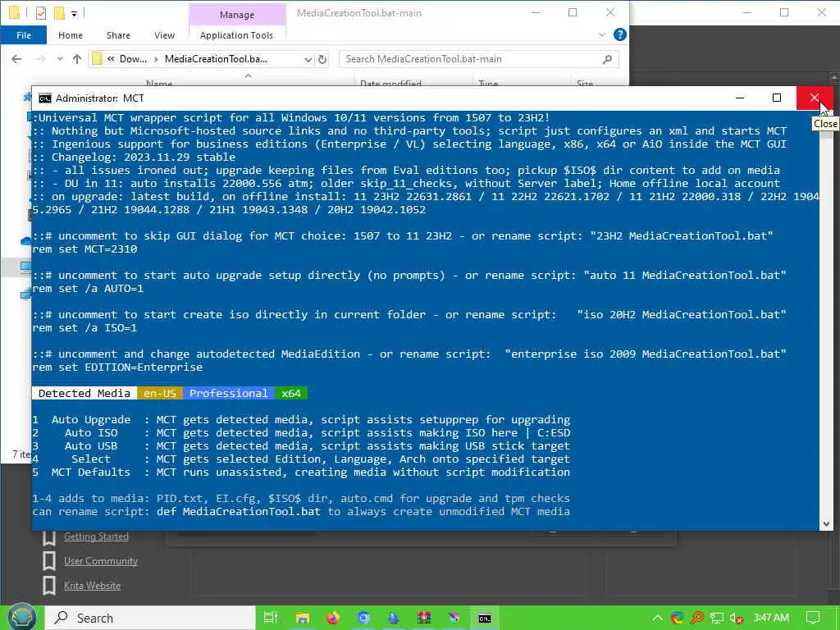Click the muted volume tray icon
This screenshot has height=630, width=840.
point(737,619)
